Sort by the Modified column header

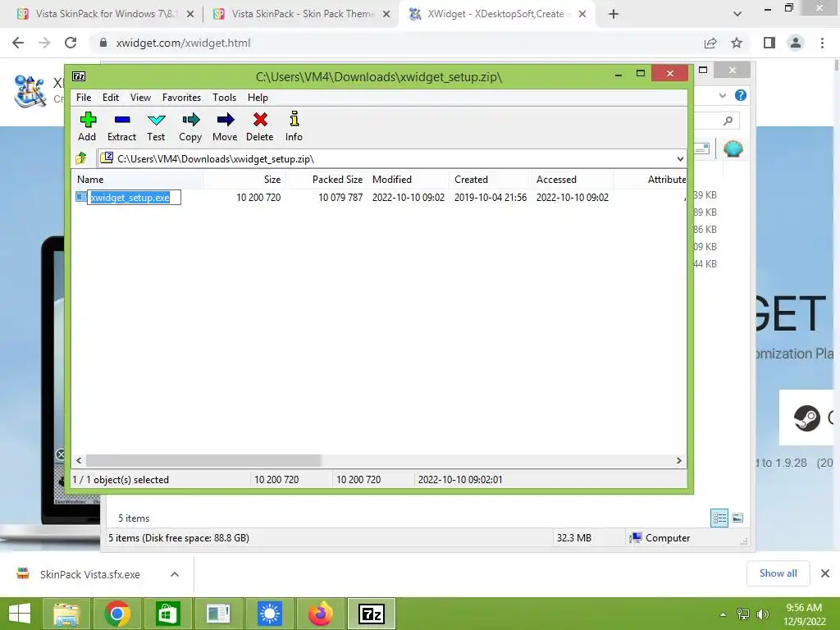[x=409, y=180]
